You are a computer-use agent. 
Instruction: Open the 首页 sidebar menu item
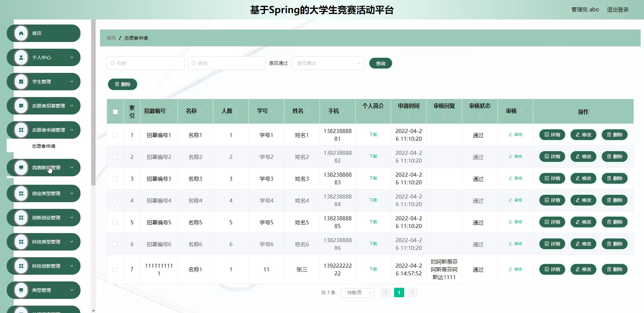coord(44,33)
